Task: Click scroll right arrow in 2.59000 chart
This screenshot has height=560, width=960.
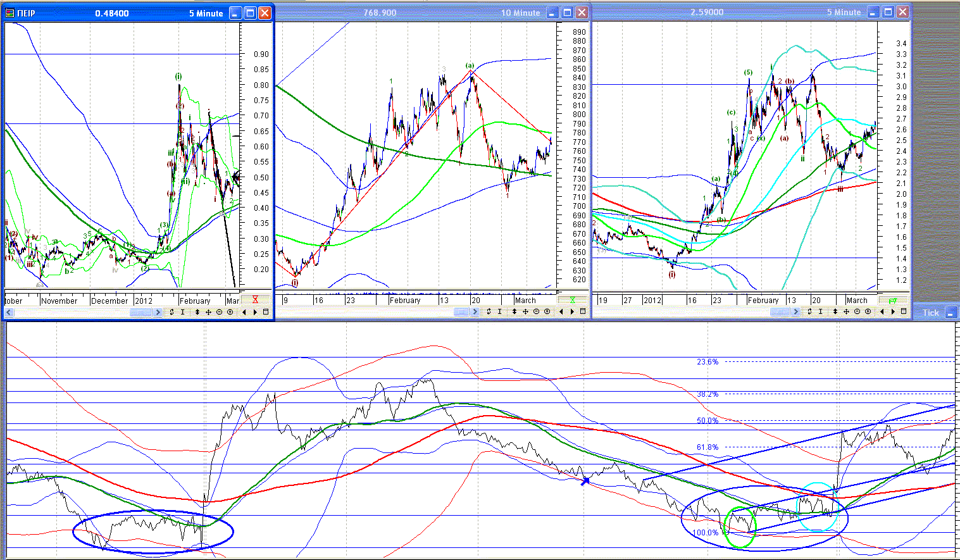Action: click(x=795, y=311)
